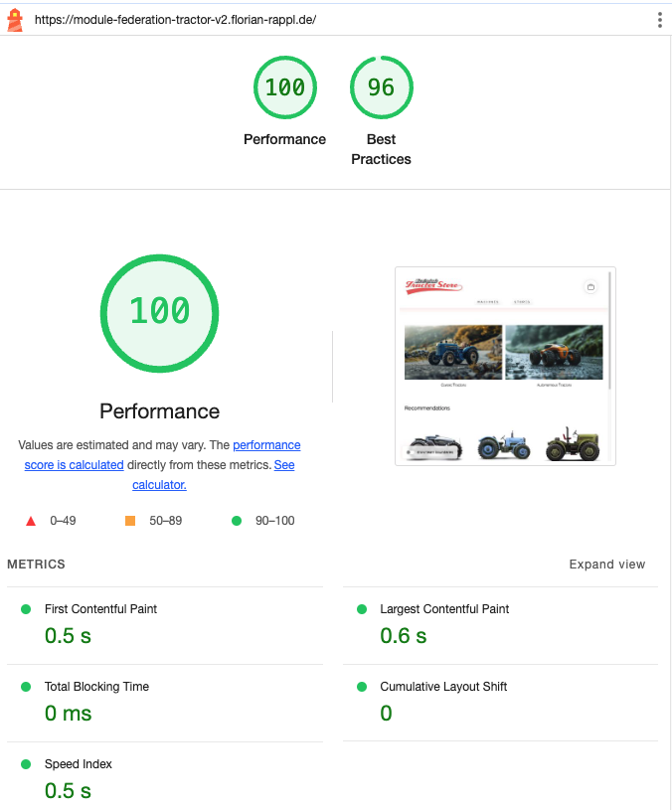Click the audited page URL text

click(x=175, y=20)
